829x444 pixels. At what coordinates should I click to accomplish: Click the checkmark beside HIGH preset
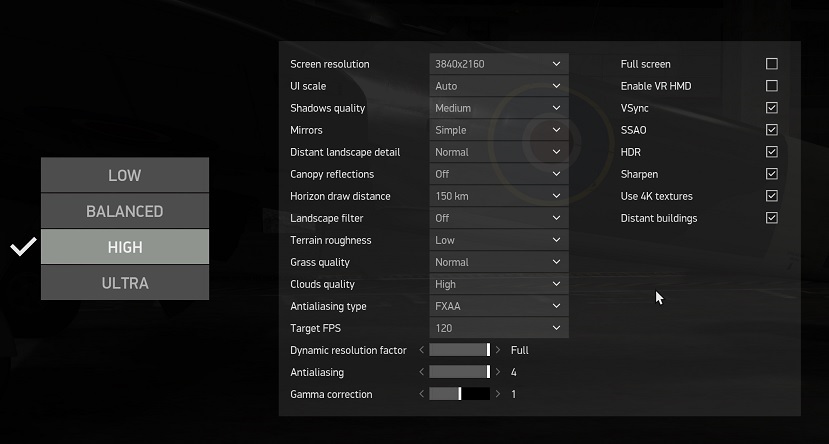[23, 247]
